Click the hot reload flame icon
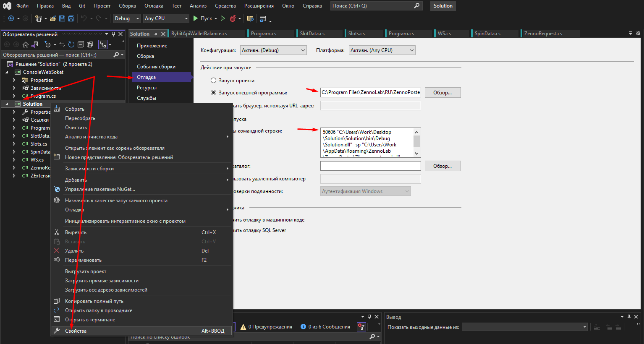Screen dimensions: 644x344 coord(233,18)
